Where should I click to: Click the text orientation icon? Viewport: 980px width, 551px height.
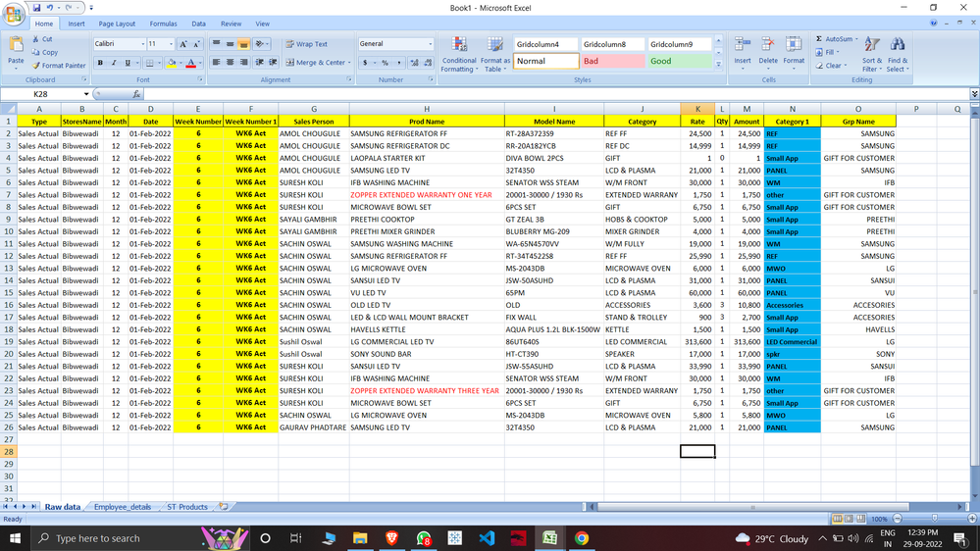click(259, 44)
